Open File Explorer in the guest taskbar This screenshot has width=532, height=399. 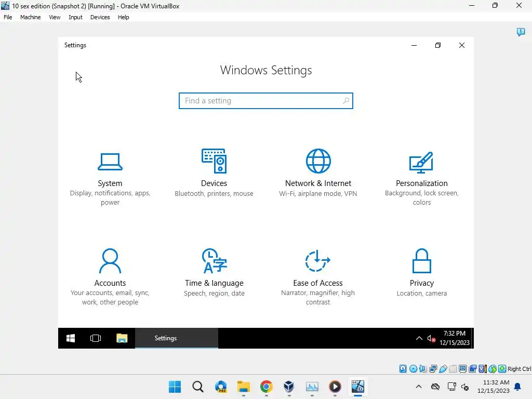(x=122, y=338)
